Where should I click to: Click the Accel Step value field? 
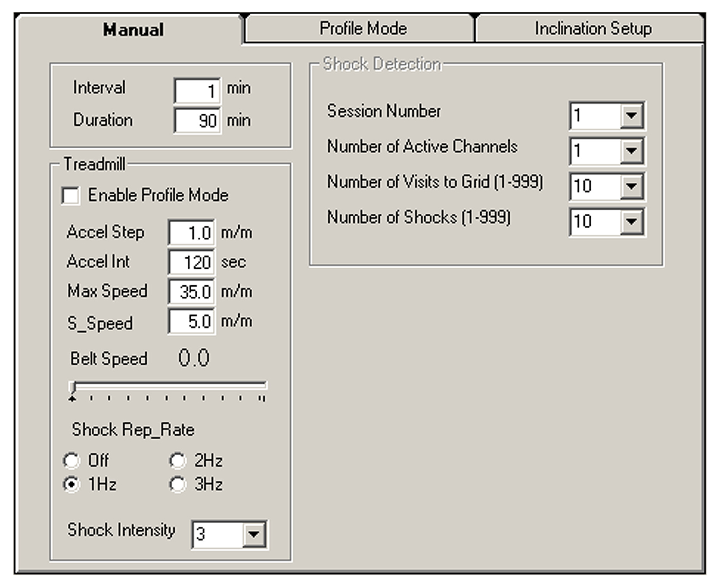[192, 233]
